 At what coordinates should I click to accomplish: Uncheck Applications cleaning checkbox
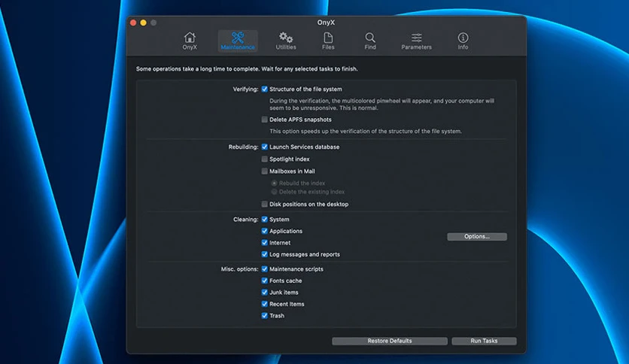(x=264, y=231)
